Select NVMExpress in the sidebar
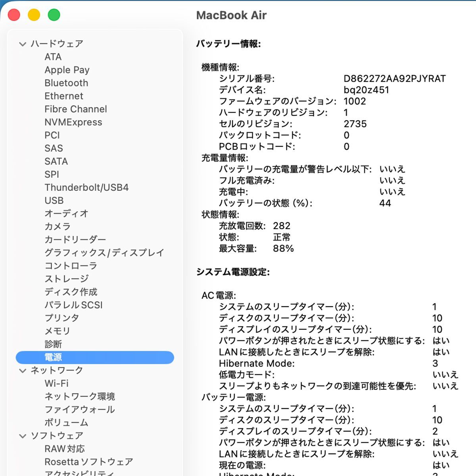This screenshot has height=476, width=476. pos(73,122)
